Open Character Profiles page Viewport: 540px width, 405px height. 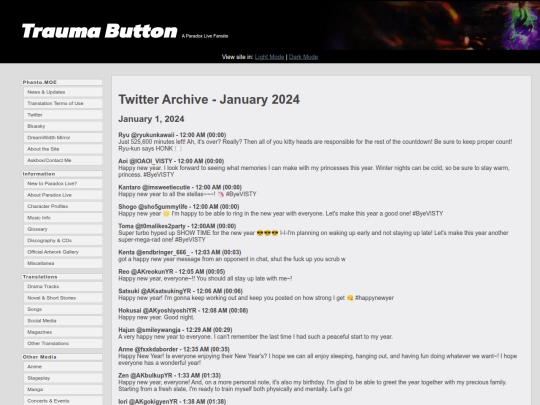tap(63, 206)
